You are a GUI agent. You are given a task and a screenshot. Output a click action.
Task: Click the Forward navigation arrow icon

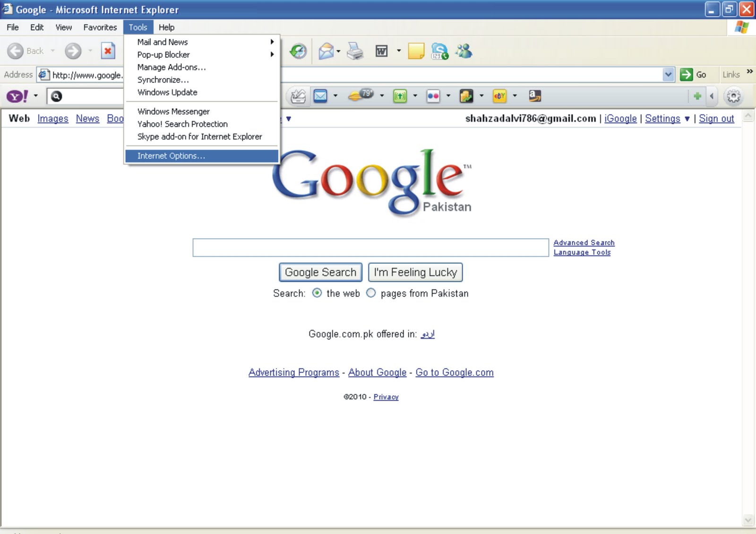click(73, 51)
